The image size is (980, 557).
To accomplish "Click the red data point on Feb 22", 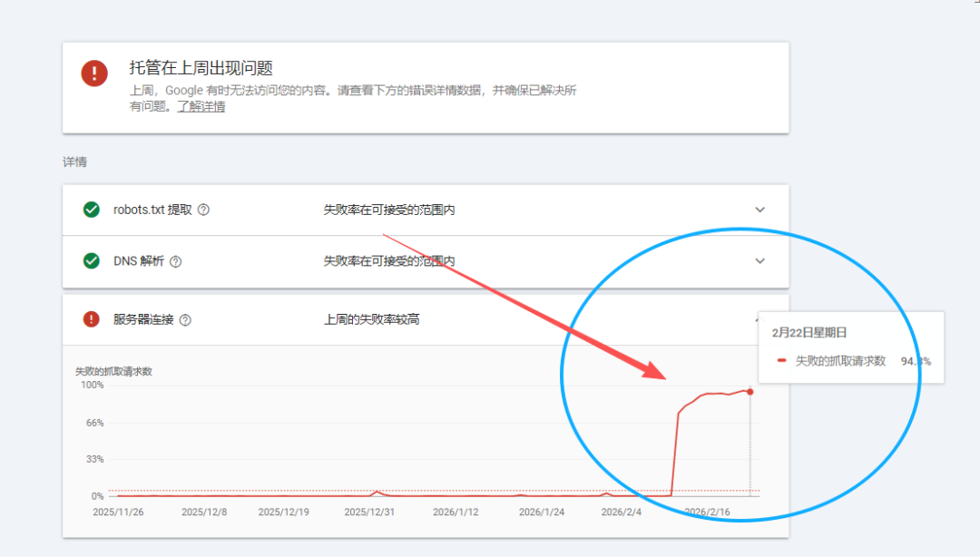I will tap(750, 392).
